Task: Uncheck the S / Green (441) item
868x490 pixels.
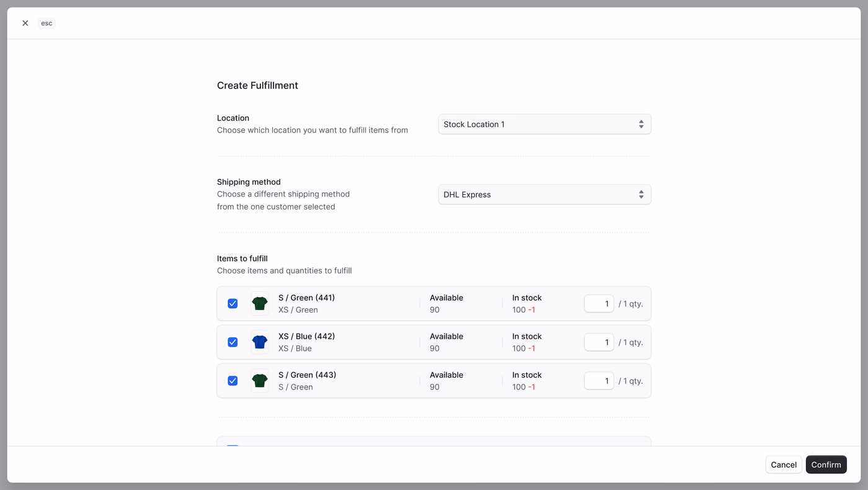Action: tap(232, 303)
